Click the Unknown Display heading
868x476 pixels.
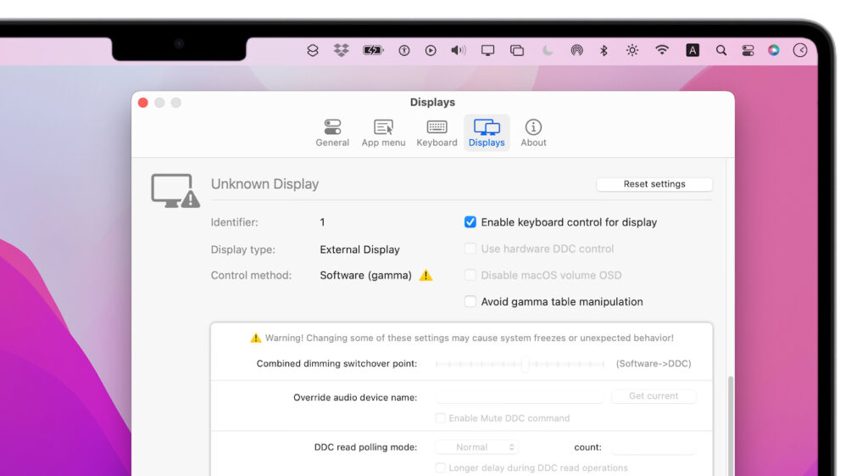(264, 184)
